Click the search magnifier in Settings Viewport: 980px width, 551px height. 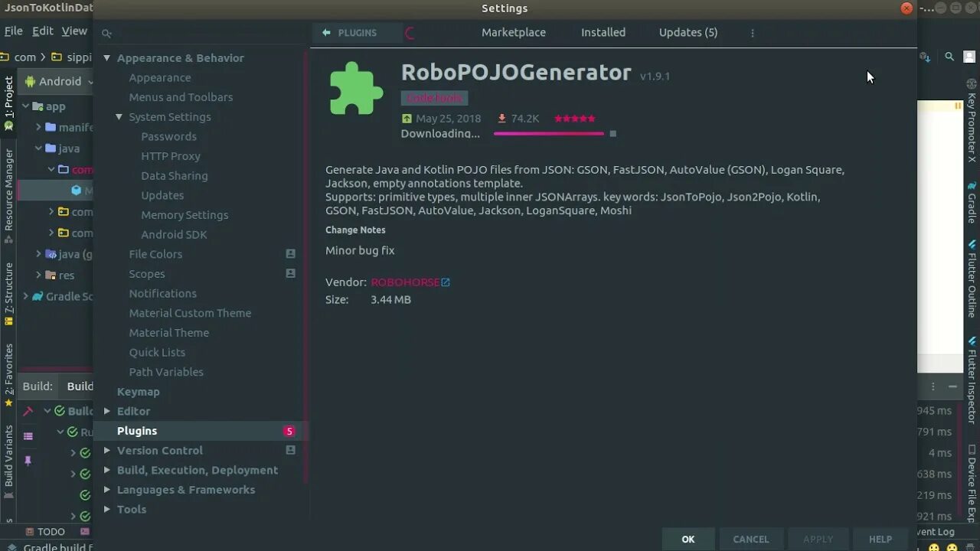106,33
